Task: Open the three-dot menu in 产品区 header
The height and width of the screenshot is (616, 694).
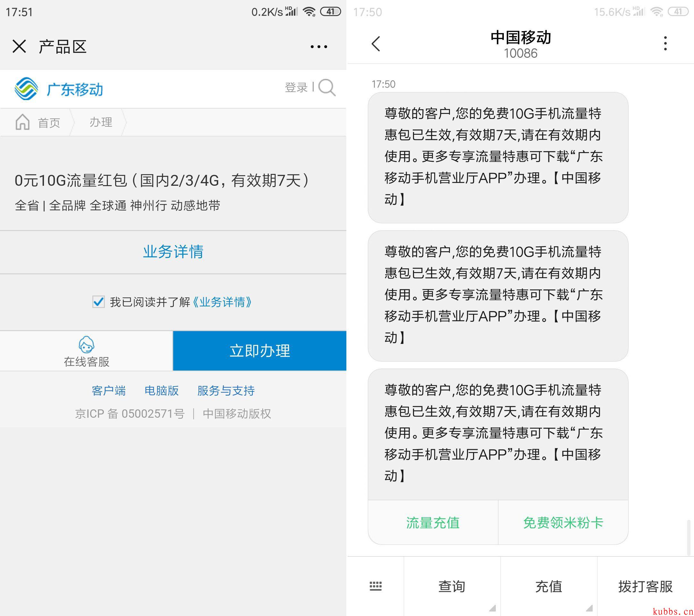Action: point(319,47)
